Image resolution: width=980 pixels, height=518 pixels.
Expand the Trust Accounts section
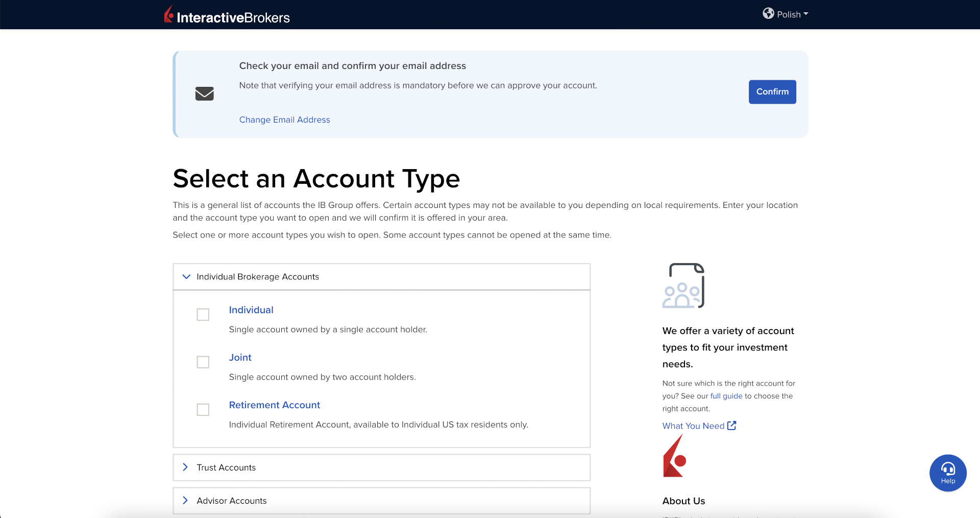(226, 467)
